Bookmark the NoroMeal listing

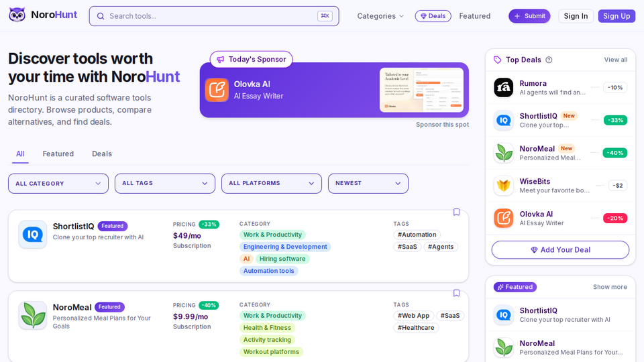coord(456,293)
